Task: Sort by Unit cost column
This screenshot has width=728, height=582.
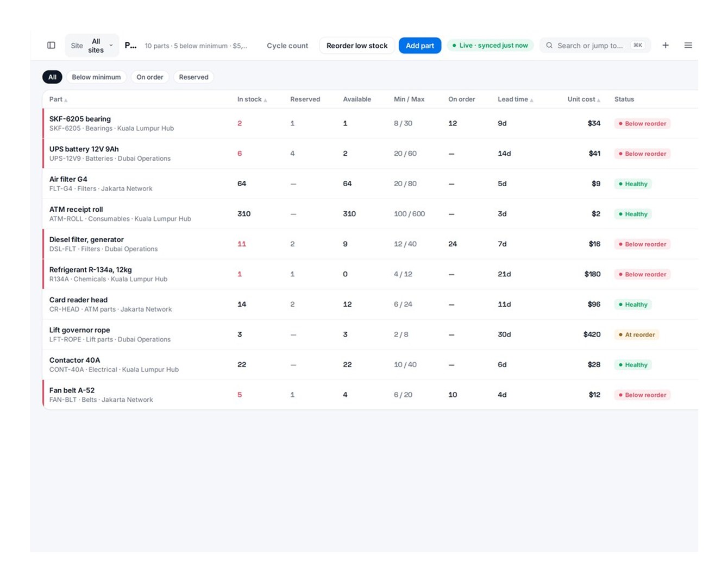Action: [x=583, y=99]
